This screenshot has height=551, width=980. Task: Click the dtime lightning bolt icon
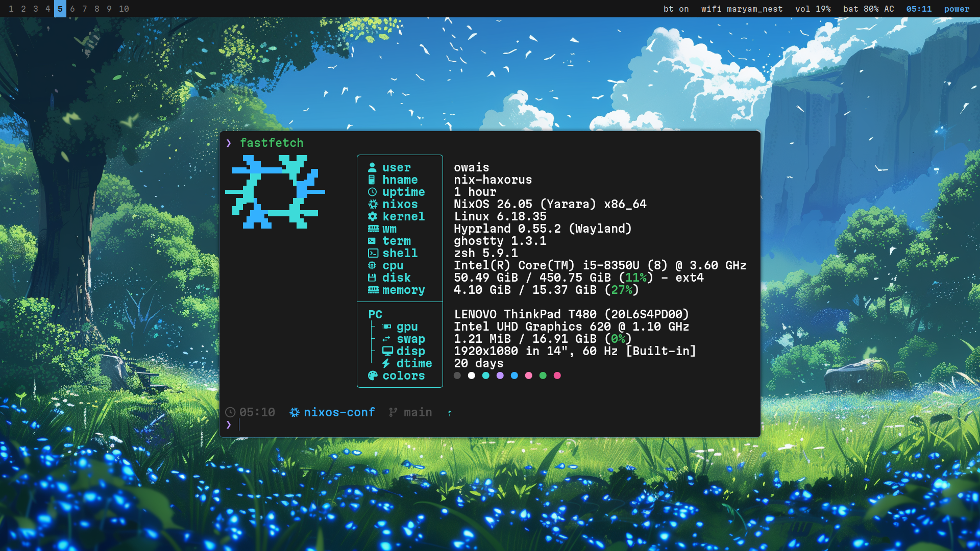[386, 363]
